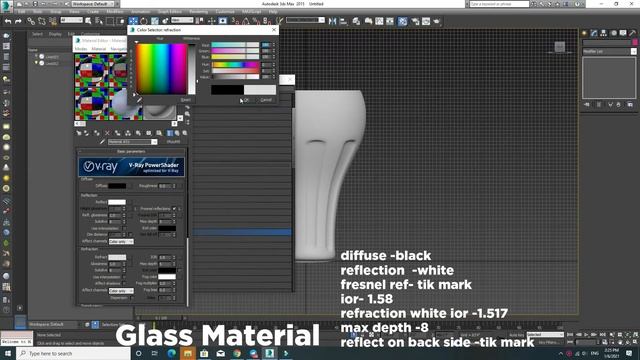Screen dimensions: 640x360
Task: Open the Hierarchy command panel tab
Action: [603, 33]
